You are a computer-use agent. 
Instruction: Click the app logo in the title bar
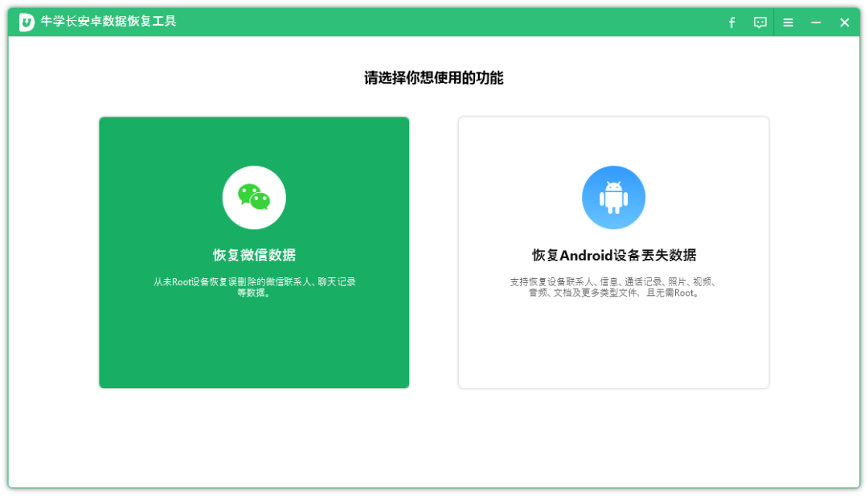click(26, 23)
